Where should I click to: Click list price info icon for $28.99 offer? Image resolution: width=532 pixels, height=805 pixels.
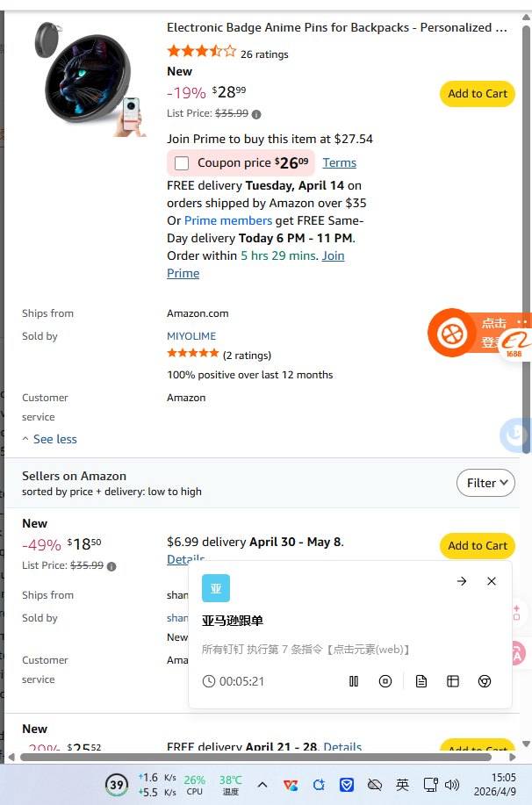pos(256,114)
